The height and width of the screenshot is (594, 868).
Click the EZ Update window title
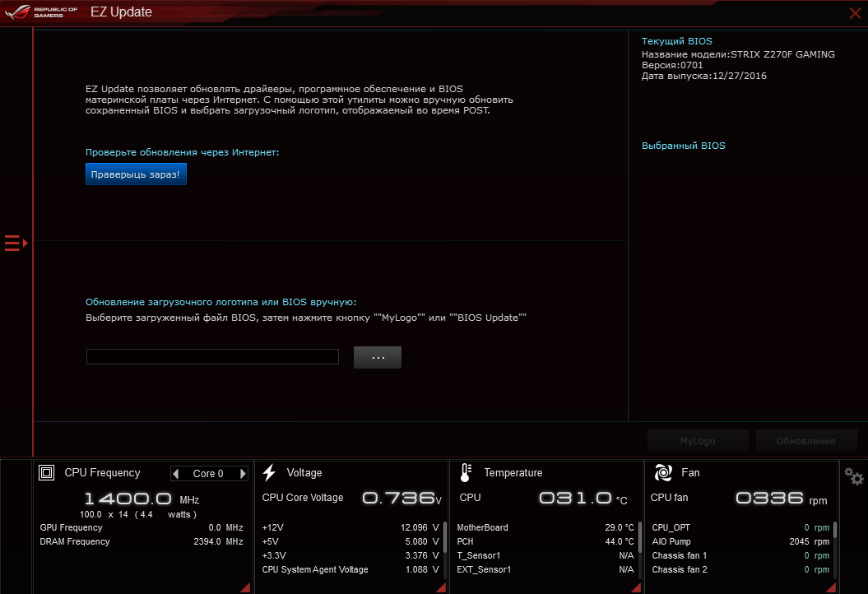click(x=121, y=12)
